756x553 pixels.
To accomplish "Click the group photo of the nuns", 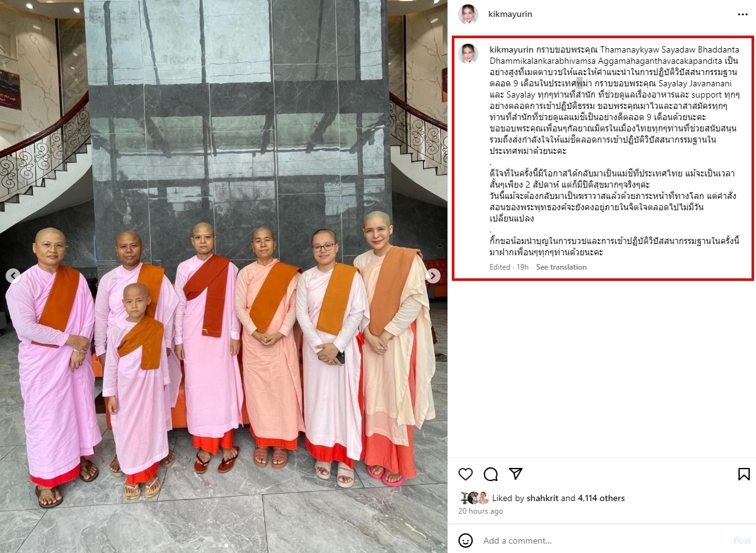I will (223, 276).
